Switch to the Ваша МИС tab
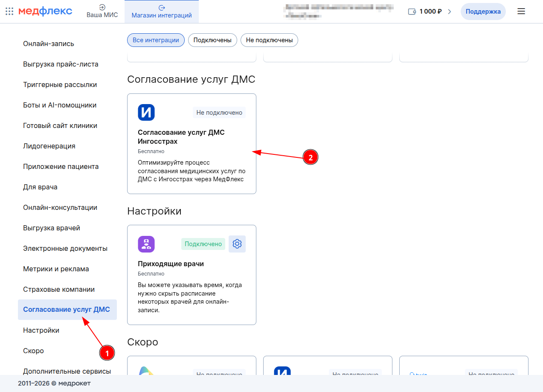This screenshot has width=543, height=392. (102, 12)
